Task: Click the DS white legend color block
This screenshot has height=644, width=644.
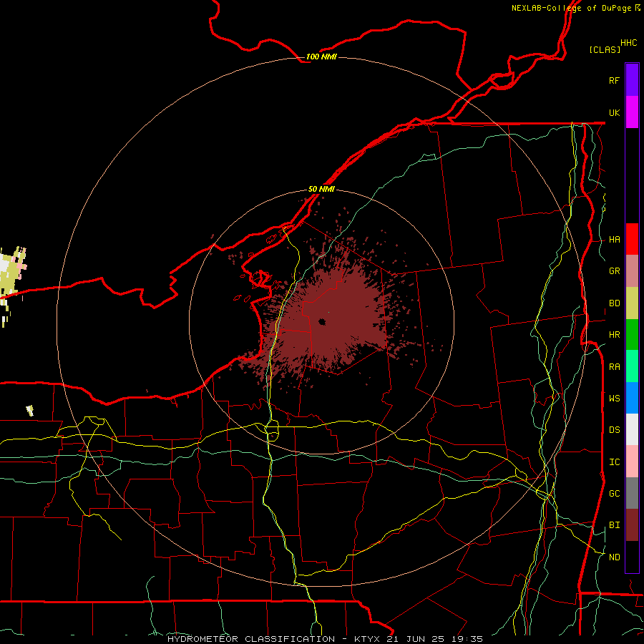Action: [632, 429]
